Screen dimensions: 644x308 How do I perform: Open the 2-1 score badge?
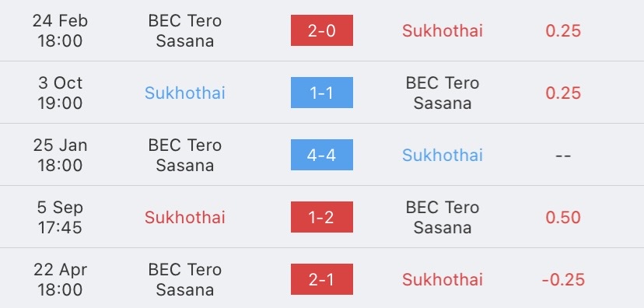(321, 279)
